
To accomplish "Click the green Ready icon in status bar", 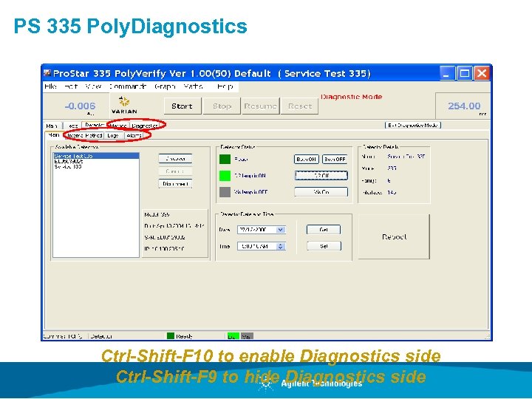I will pos(171,336).
